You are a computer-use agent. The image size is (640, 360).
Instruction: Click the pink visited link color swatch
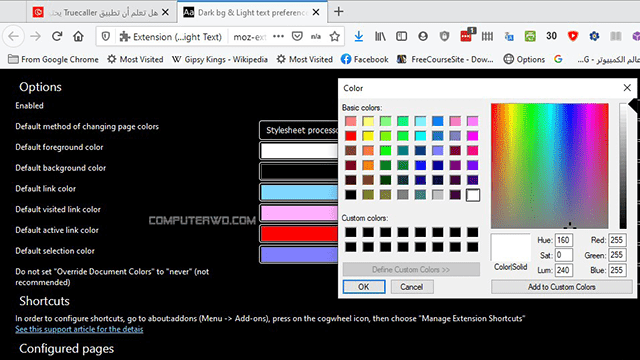[x=299, y=213]
